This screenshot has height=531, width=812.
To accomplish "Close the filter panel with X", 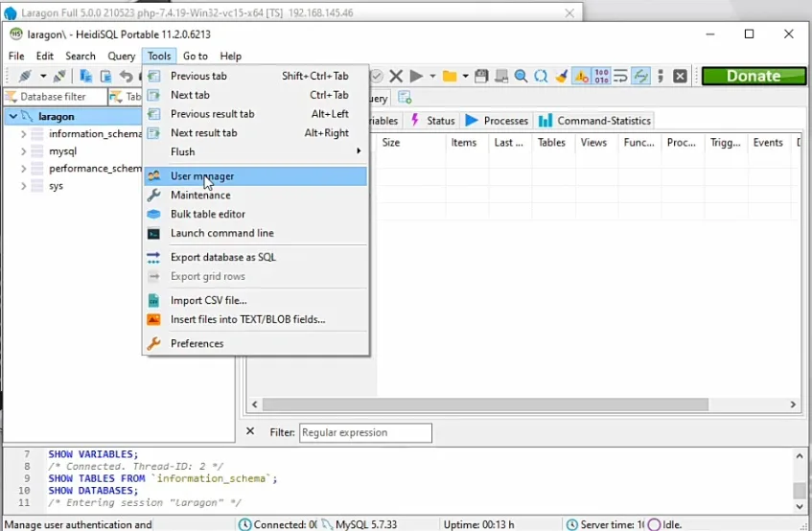I will click(250, 431).
